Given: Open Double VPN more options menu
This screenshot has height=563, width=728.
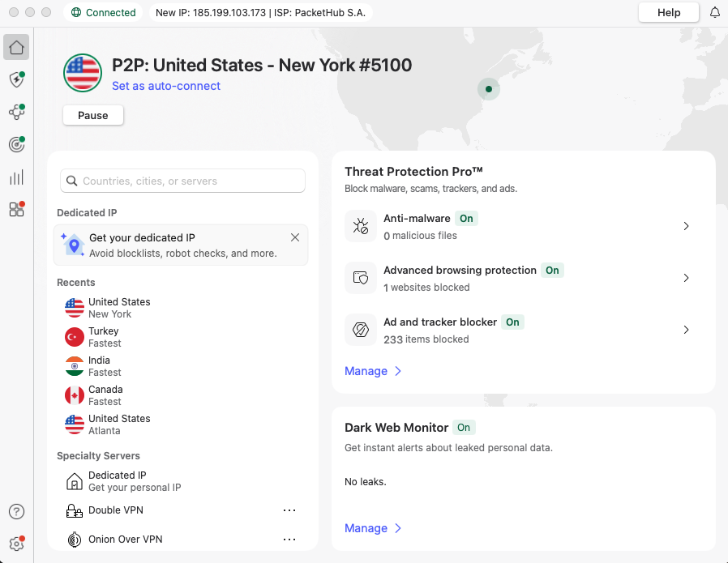Looking at the screenshot, I should click(x=289, y=510).
